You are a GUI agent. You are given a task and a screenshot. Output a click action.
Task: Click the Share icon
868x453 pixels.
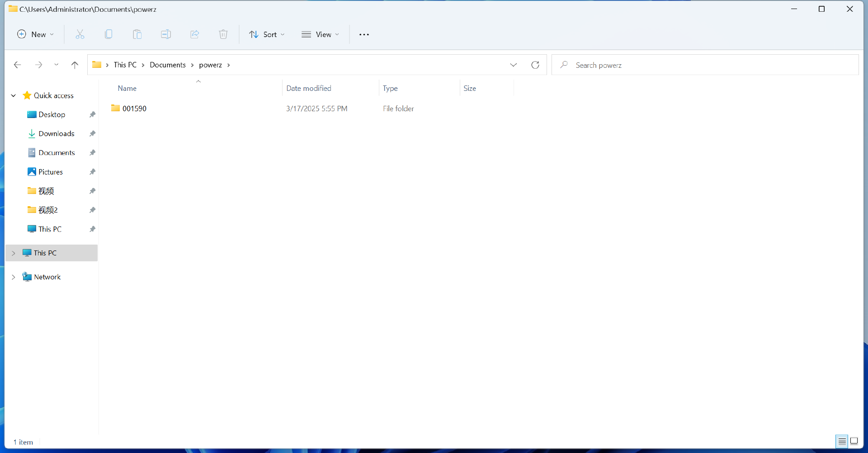click(x=194, y=34)
